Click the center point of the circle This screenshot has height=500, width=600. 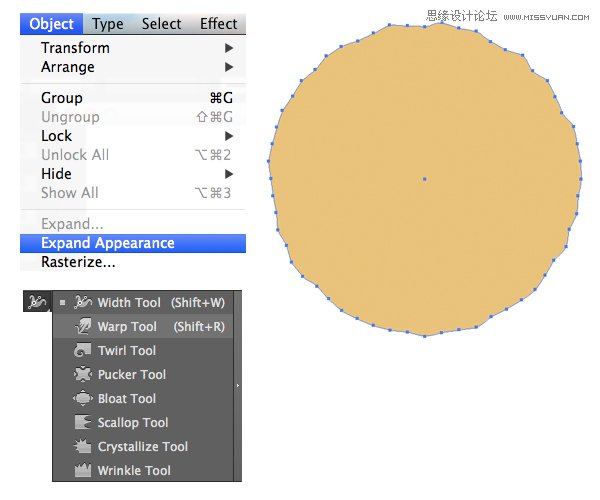pos(424,180)
